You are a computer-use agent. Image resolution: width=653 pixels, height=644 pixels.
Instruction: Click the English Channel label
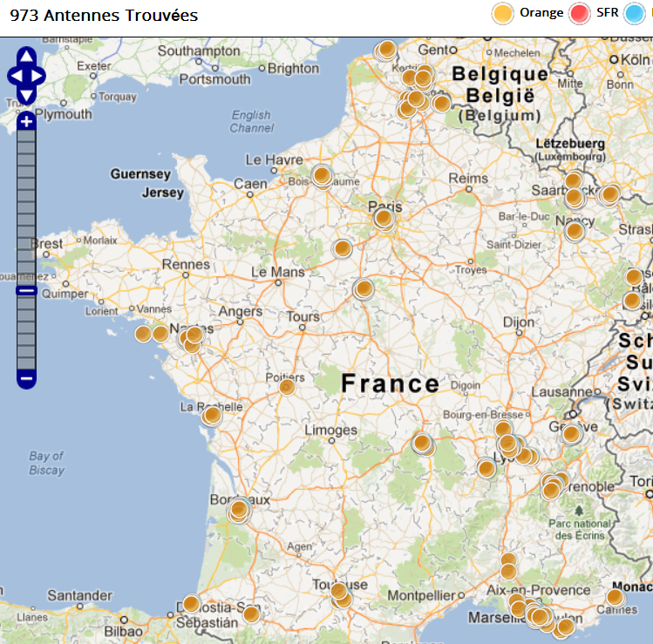point(252,121)
